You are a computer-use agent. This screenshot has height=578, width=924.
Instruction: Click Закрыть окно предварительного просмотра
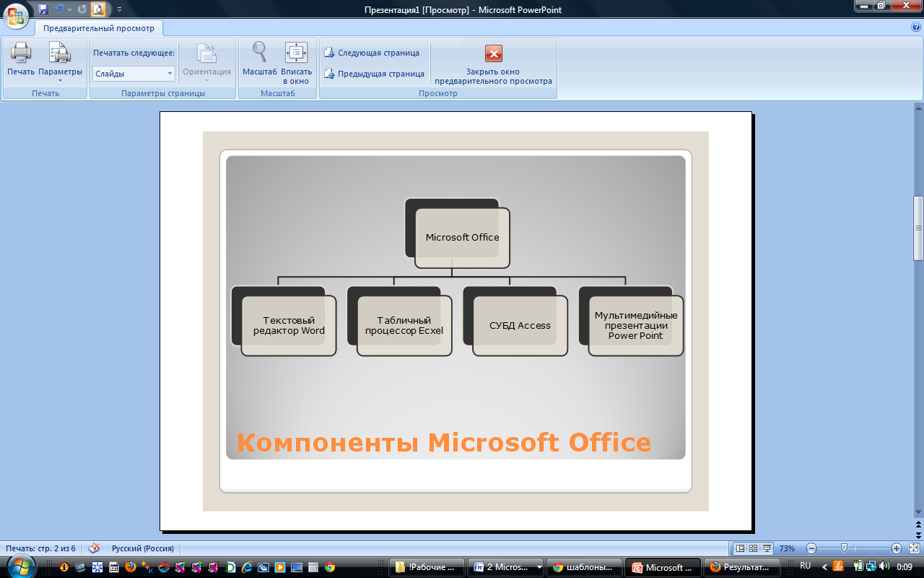point(494,64)
